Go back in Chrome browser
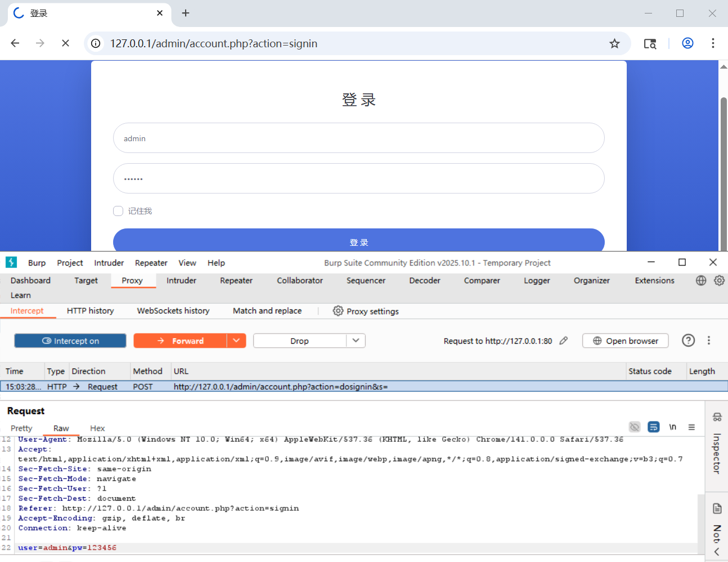 (x=15, y=43)
